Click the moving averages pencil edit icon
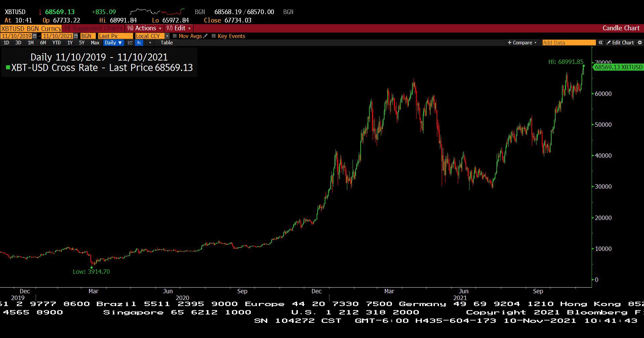Screen dimensions: 644x338 click(x=205, y=36)
